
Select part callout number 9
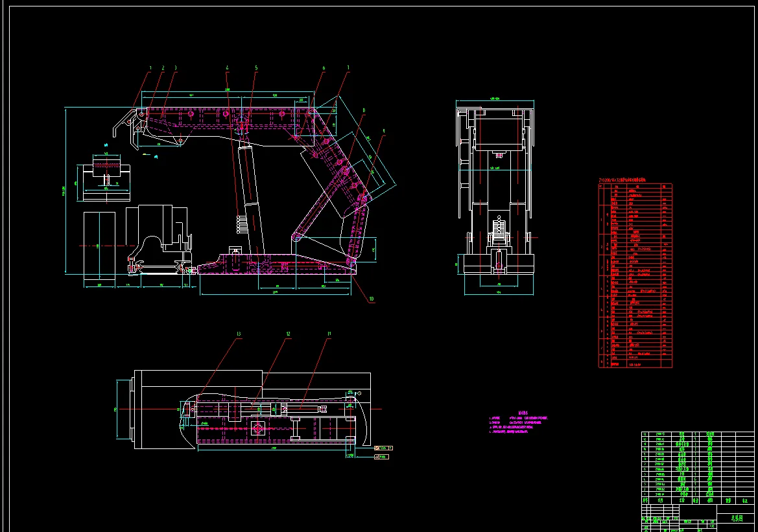(384, 131)
